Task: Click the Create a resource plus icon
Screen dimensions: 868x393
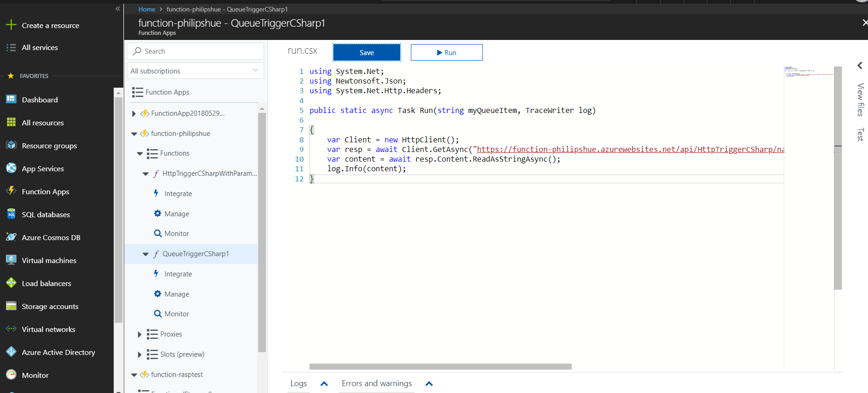Action: click(x=11, y=25)
